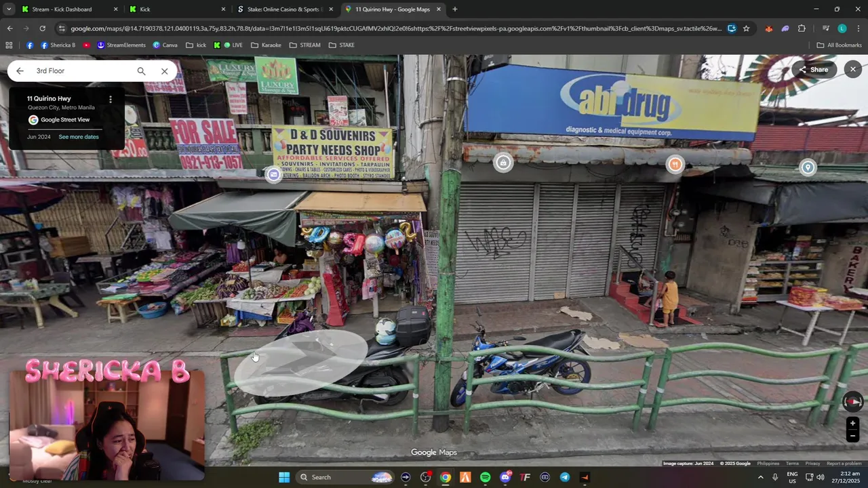
Task: Open Chrome profile avatar
Action: click(x=842, y=28)
